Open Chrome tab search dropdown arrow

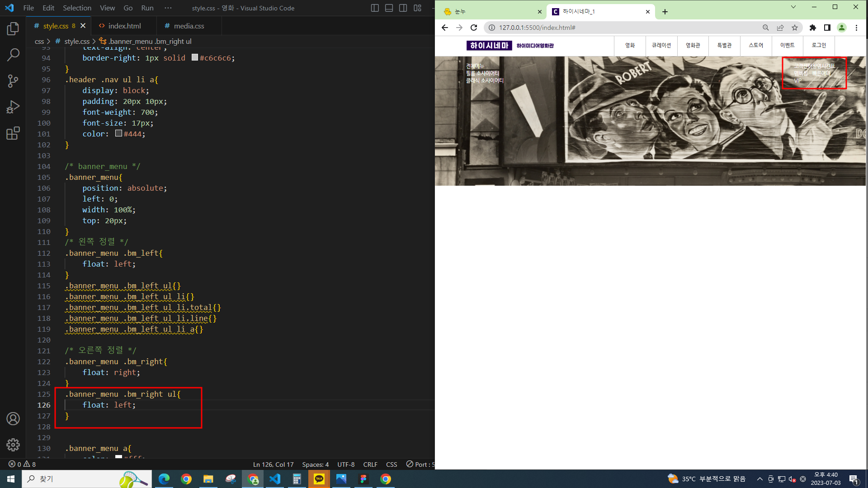click(793, 7)
